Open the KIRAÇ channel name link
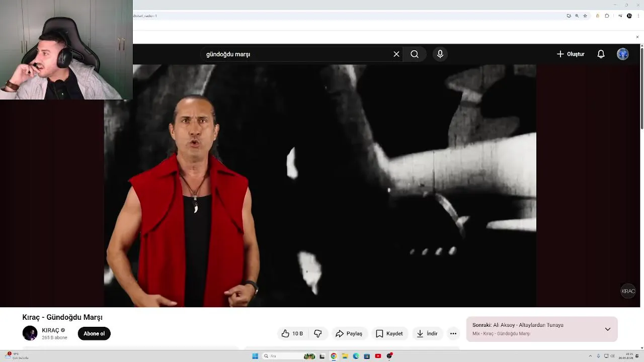Viewport: 644px width, 362px height. point(50,330)
